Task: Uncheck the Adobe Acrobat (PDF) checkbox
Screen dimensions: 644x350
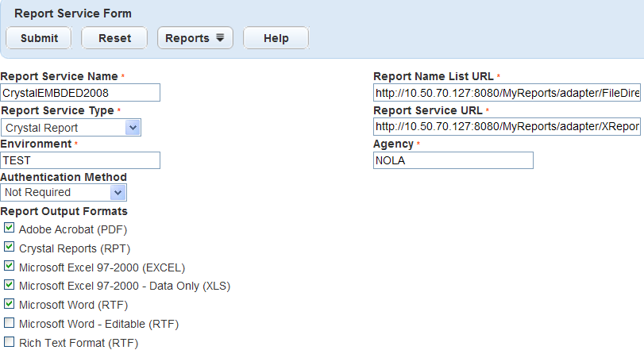Action: (x=9, y=229)
